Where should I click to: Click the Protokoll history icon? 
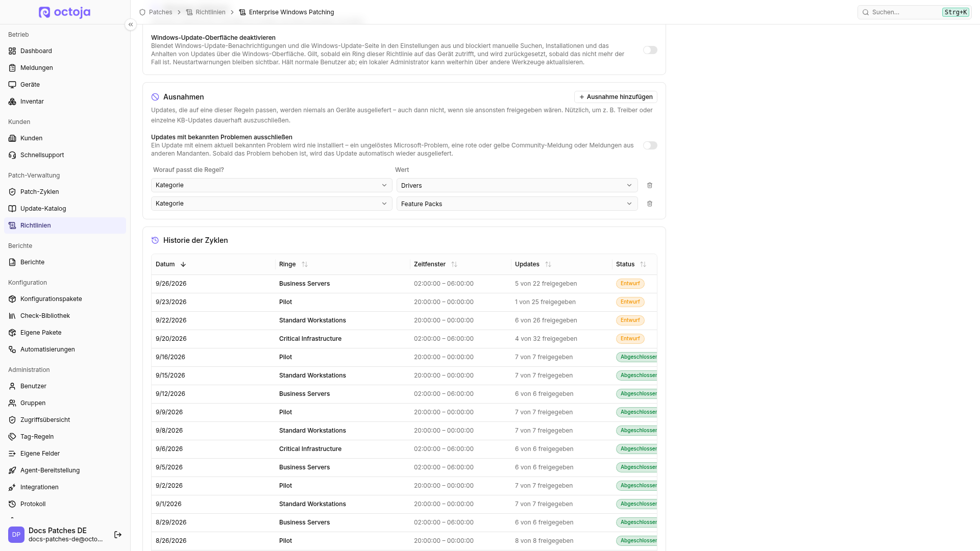pos(12,504)
